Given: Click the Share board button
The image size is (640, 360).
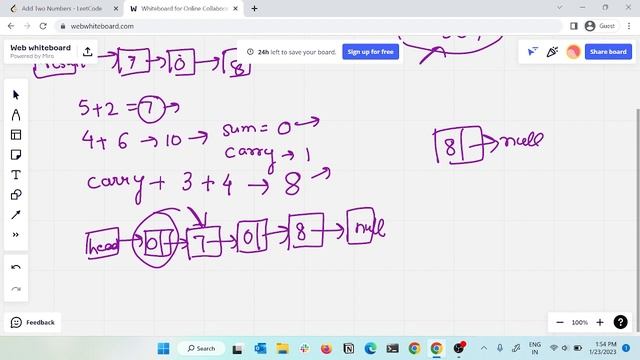Looking at the screenshot, I should pos(608,52).
